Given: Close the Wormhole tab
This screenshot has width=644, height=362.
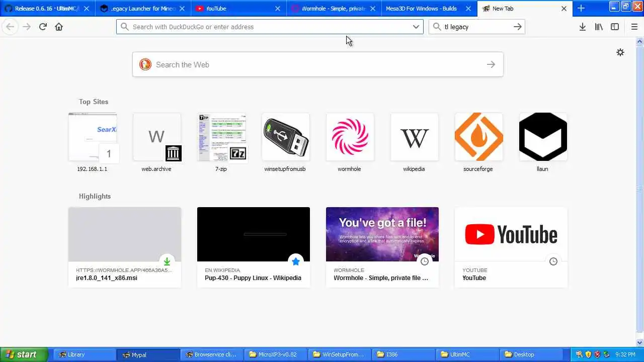Looking at the screenshot, I should [x=373, y=9].
